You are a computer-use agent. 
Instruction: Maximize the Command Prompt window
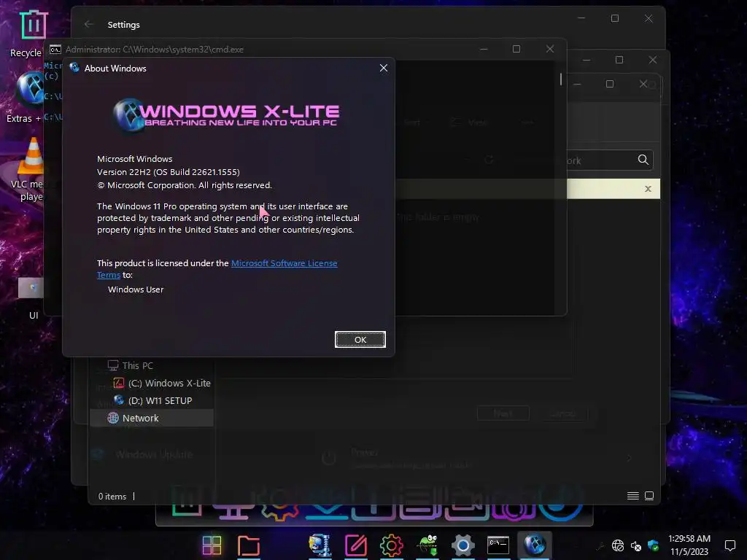coord(516,49)
